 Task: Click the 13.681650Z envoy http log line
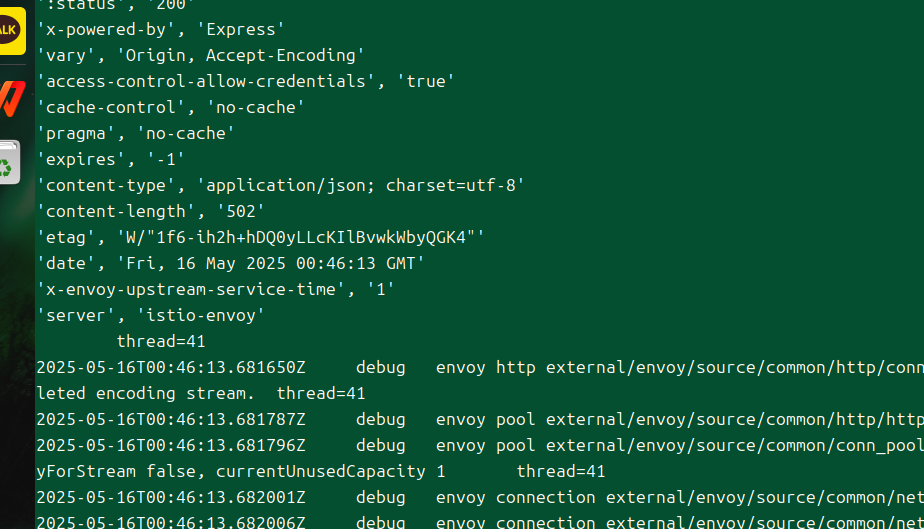(480, 367)
